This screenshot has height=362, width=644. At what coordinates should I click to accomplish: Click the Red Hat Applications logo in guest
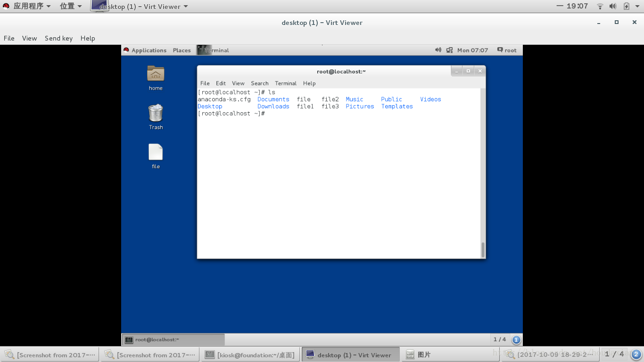(126, 50)
